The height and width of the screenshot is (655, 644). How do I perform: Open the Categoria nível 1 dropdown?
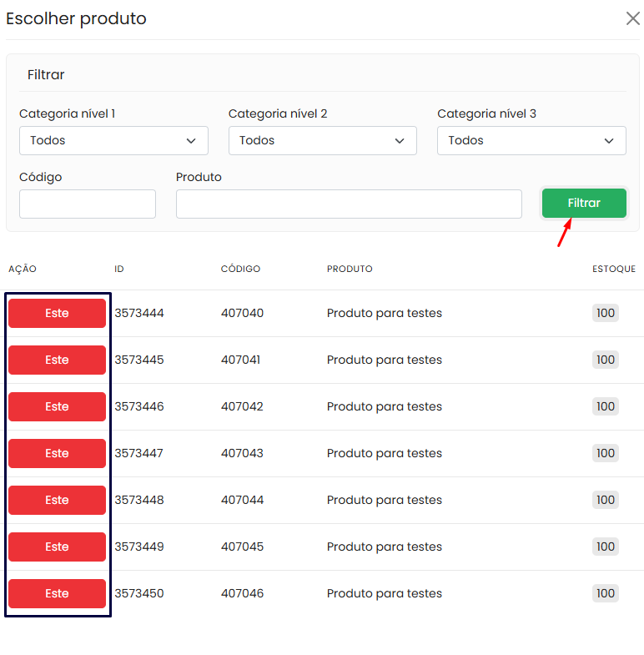(113, 141)
